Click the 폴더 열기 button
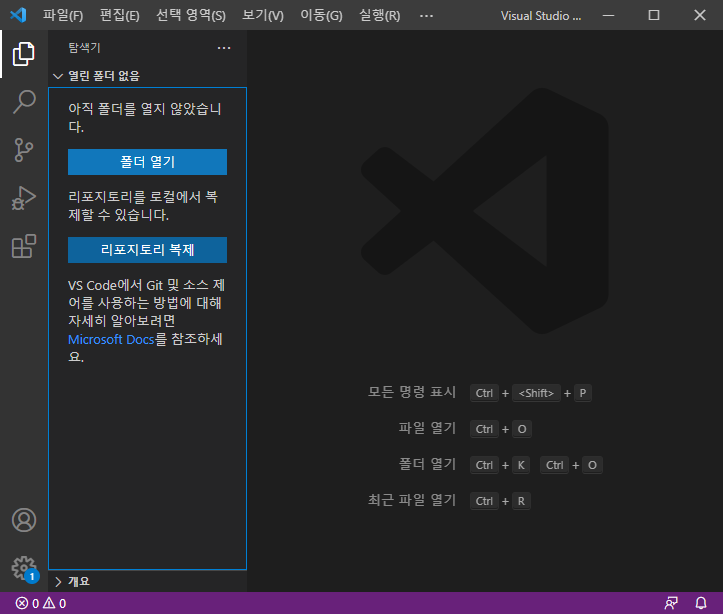Image resolution: width=723 pixels, height=614 pixels. [147, 162]
